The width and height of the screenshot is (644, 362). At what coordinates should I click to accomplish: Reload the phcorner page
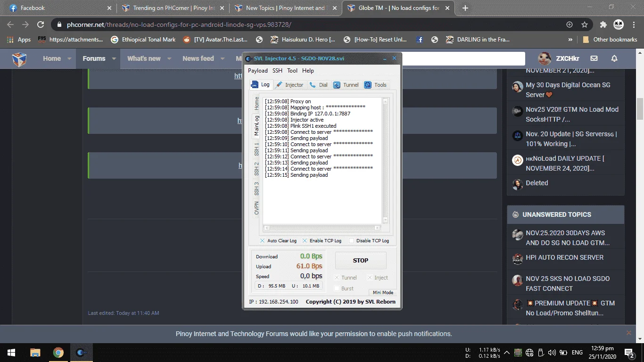pyautogui.click(x=41, y=25)
